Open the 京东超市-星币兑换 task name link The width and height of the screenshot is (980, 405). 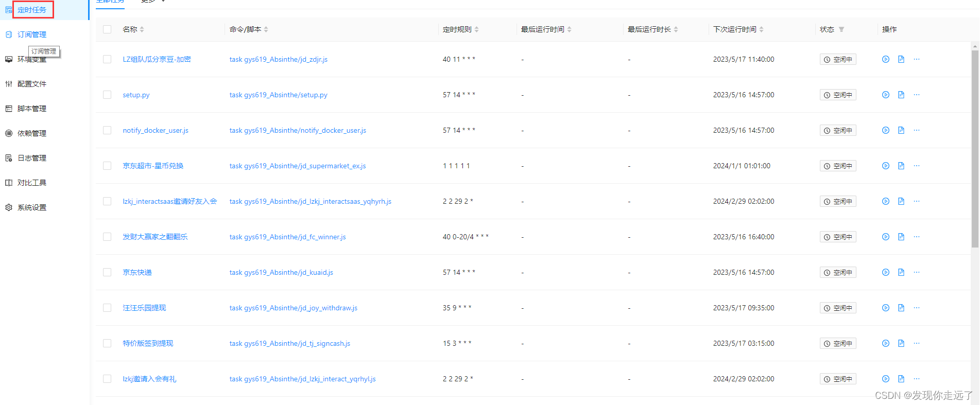pos(153,166)
